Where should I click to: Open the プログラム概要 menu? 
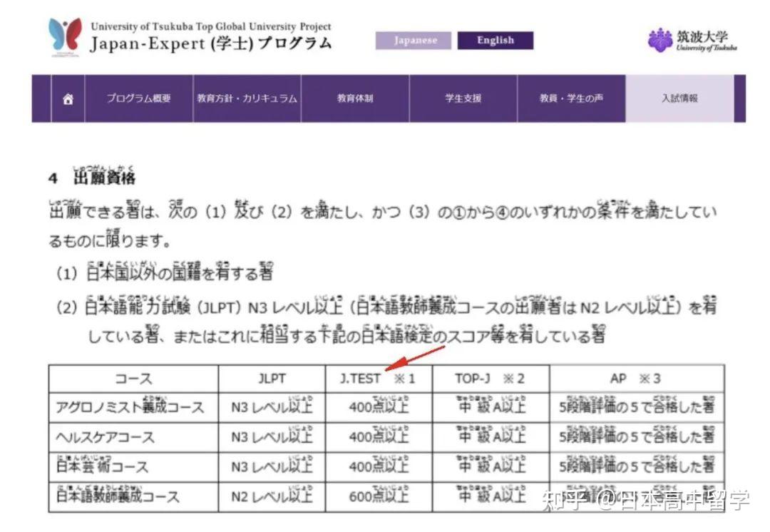(x=139, y=98)
